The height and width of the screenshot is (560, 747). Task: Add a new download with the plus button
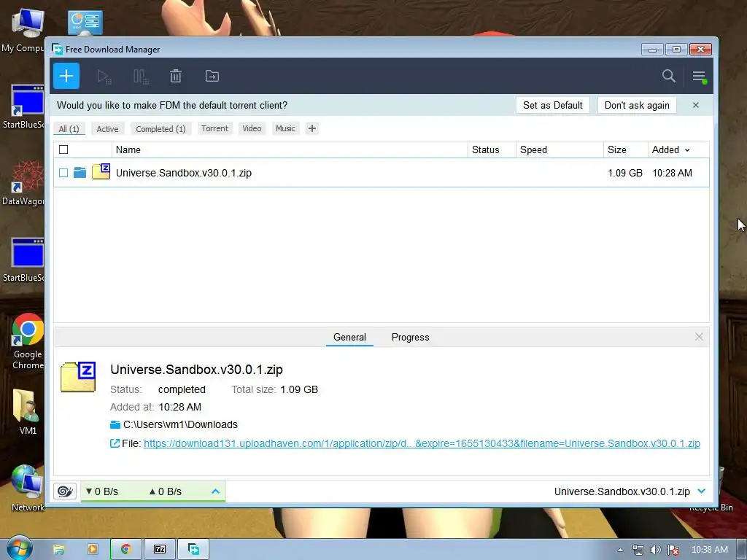pyautogui.click(x=66, y=76)
